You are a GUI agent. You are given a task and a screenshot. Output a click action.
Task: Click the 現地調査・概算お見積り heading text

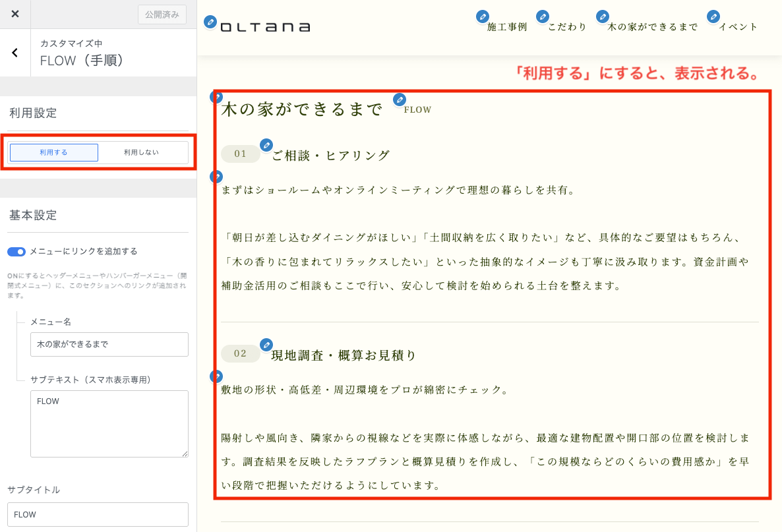344,355
